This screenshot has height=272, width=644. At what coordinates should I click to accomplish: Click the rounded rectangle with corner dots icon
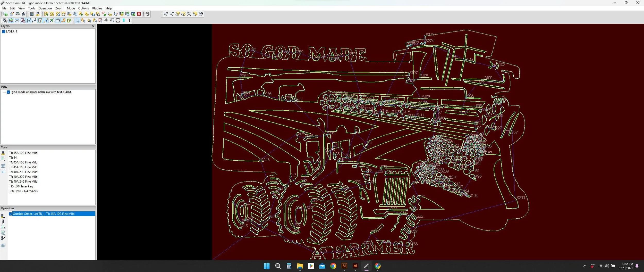click(x=118, y=20)
